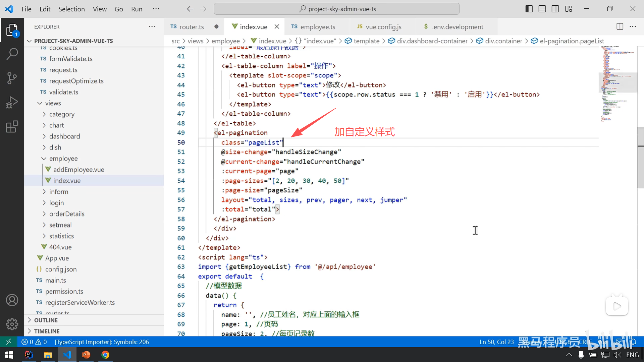644x362 pixels.
Task: Open addEmployee.vue in the explorer
Action: click(78, 170)
